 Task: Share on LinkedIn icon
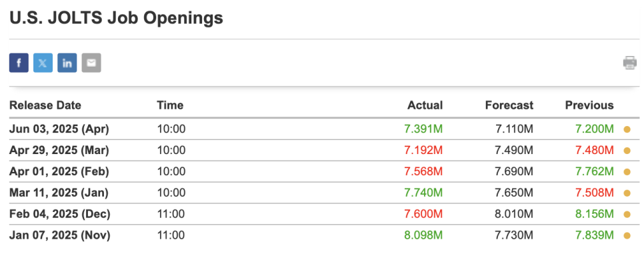(x=67, y=63)
